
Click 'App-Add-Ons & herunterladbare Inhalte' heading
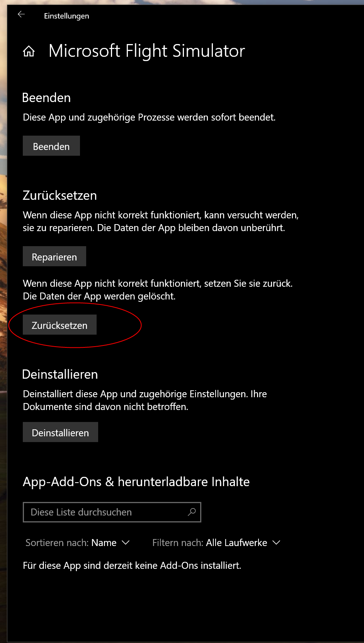click(136, 482)
